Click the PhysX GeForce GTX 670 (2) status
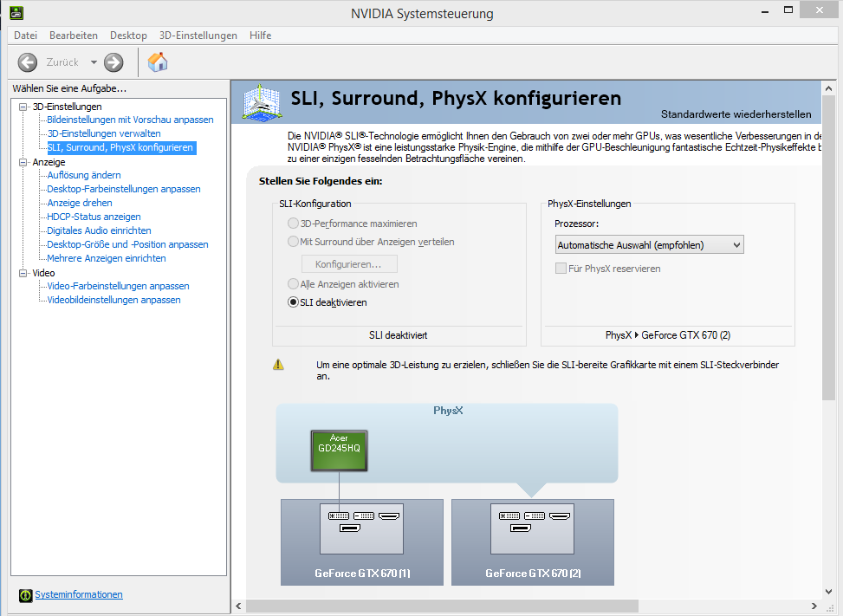This screenshot has width=843, height=616. pyautogui.click(x=668, y=335)
